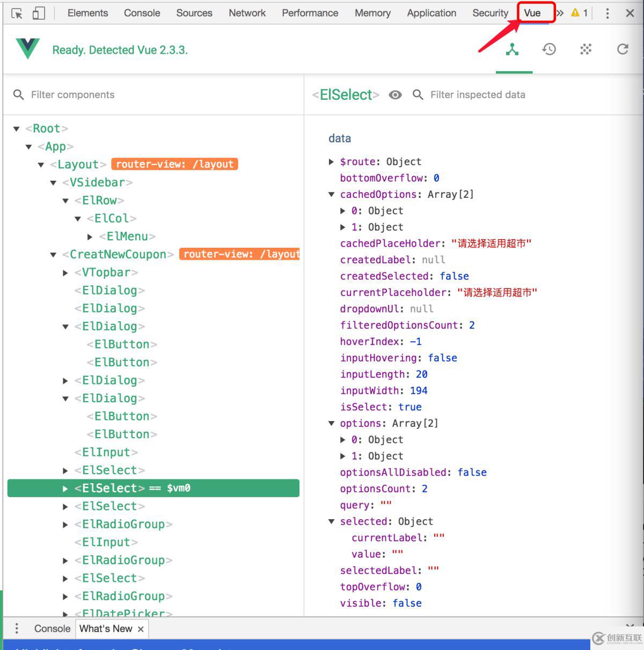Collapse the selected object arrow

point(331,521)
